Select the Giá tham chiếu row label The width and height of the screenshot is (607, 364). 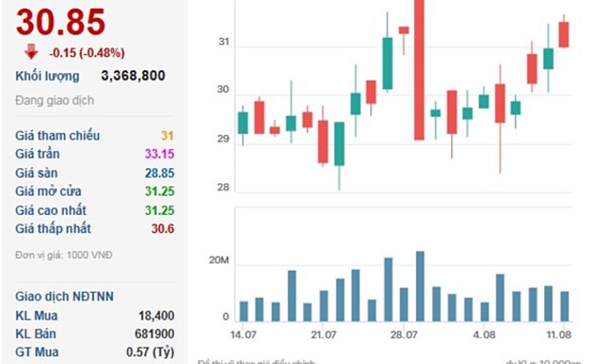58,136
